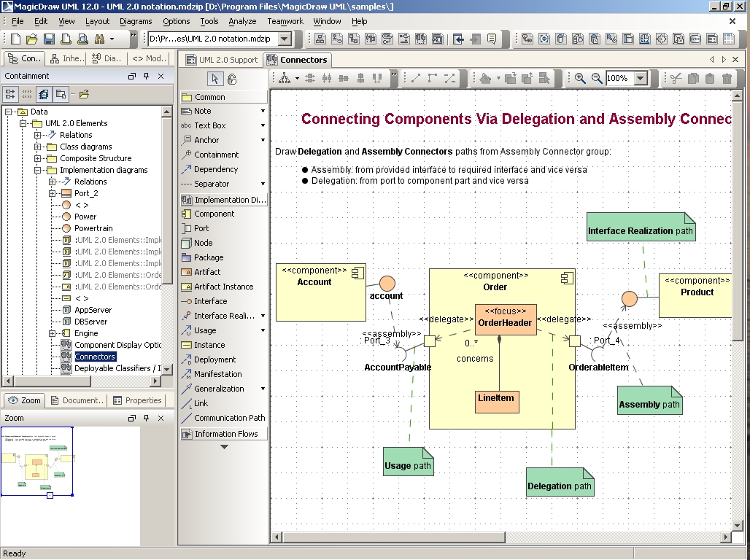Expand the Port_2 tree node
The image size is (750, 560).
pyautogui.click(x=52, y=193)
